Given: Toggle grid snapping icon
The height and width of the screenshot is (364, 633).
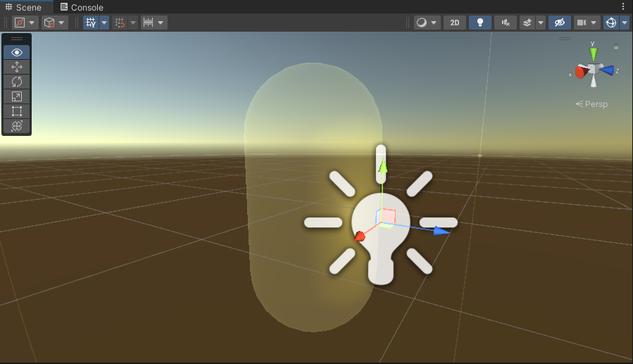Looking at the screenshot, I should click(120, 23).
